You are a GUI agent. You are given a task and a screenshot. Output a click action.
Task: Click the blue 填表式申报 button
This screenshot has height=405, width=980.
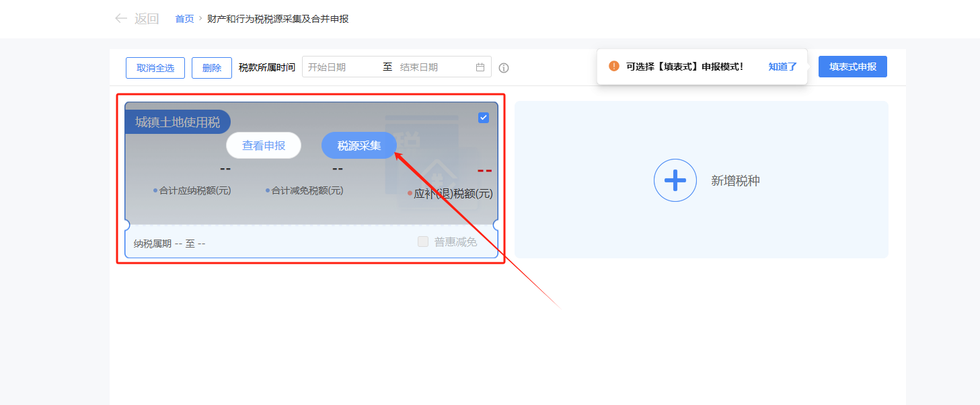tap(852, 66)
